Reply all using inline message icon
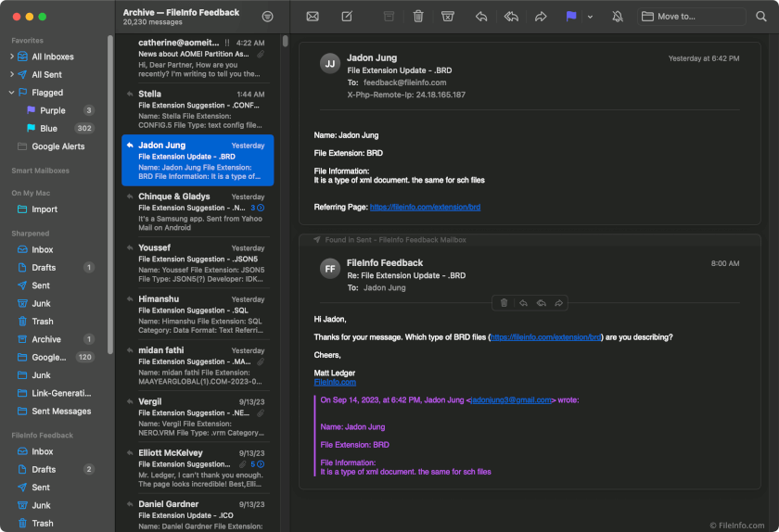Screen dimensions: 779x532 [x=541, y=302]
